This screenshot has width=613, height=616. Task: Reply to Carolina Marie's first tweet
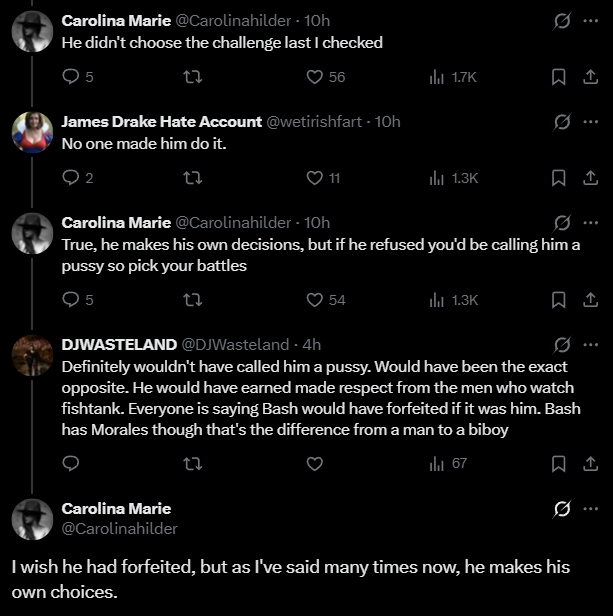coord(70,77)
